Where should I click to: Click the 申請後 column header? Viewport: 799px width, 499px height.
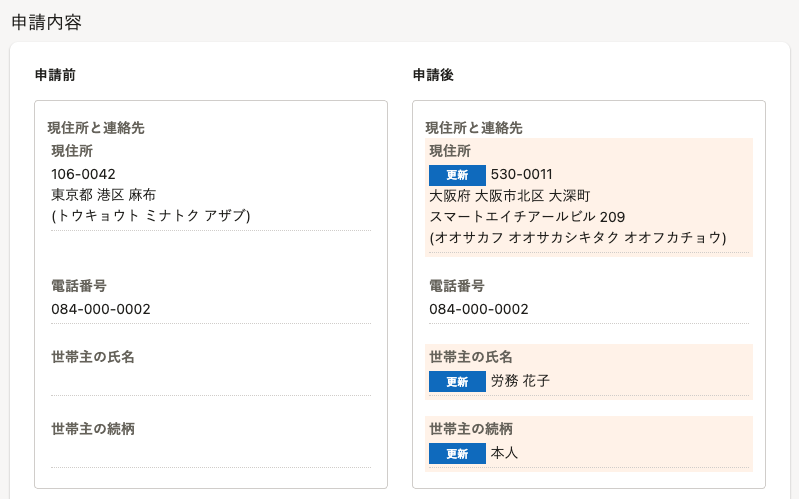pos(433,75)
